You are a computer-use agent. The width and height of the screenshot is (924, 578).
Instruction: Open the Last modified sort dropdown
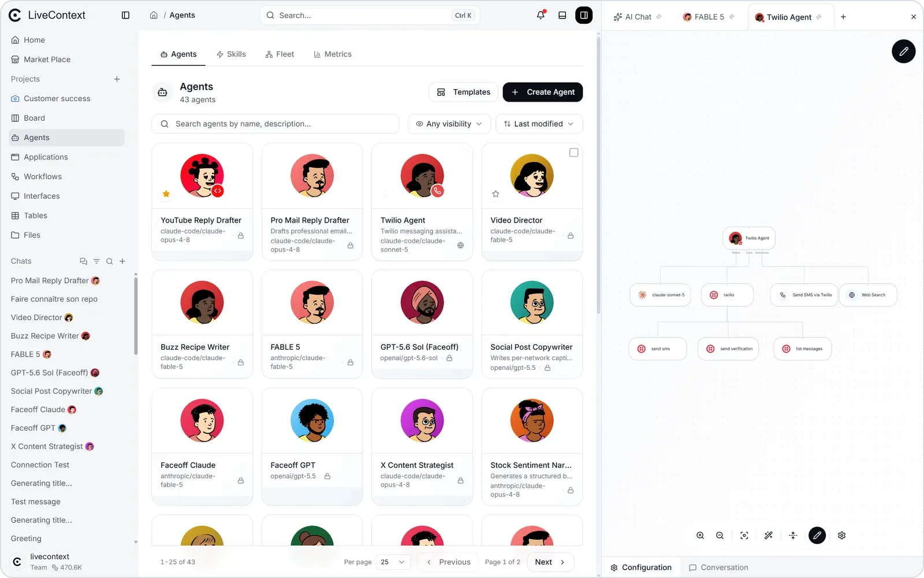pos(539,124)
